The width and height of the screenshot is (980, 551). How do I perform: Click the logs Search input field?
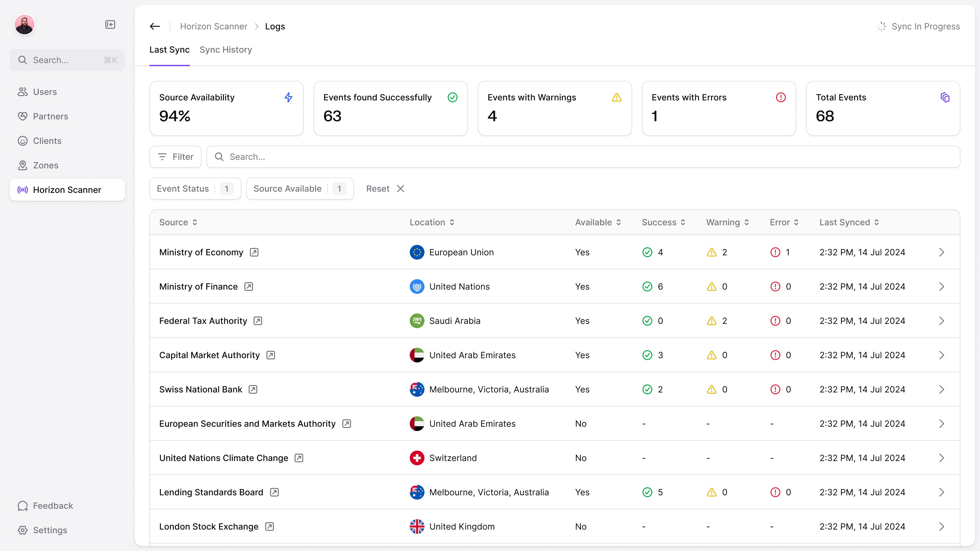(583, 157)
